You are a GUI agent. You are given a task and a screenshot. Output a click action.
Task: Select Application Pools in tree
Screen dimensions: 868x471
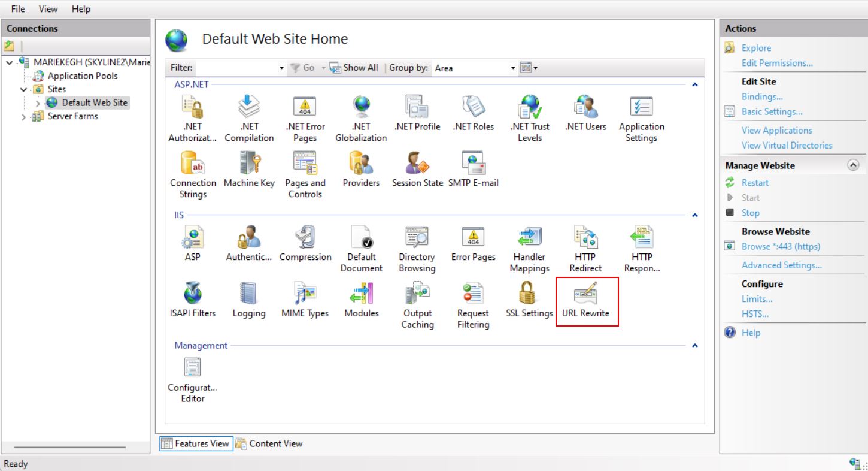[83, 76]
